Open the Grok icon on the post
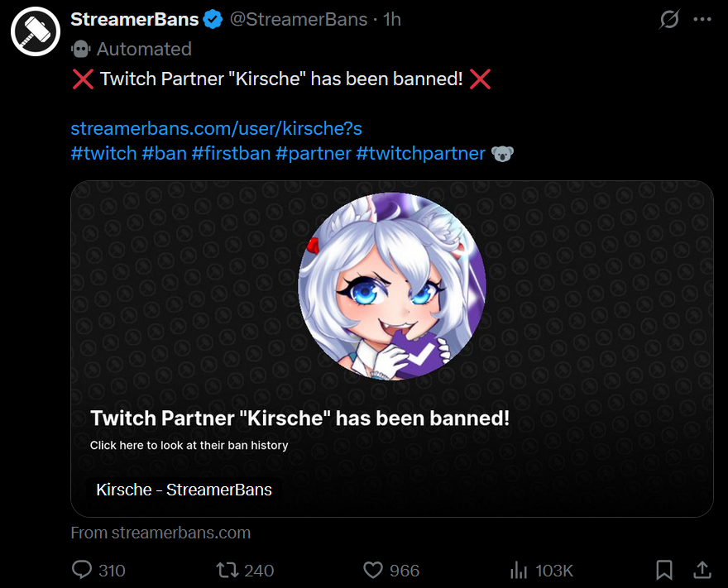This screenshot has width=728, height=588. coord(668,20)
